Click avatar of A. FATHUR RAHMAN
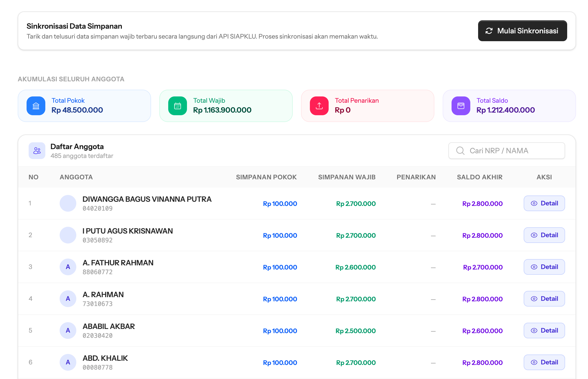This screenshot has width=588, height=379. 68,267
